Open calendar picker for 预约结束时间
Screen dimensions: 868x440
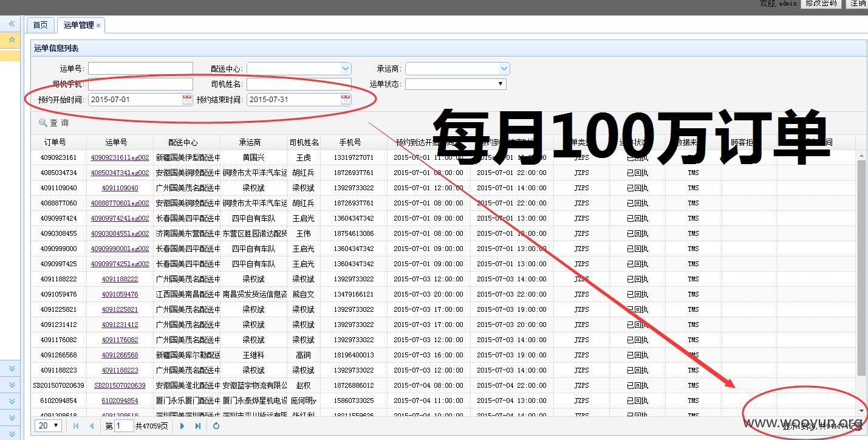pos(346,100)
